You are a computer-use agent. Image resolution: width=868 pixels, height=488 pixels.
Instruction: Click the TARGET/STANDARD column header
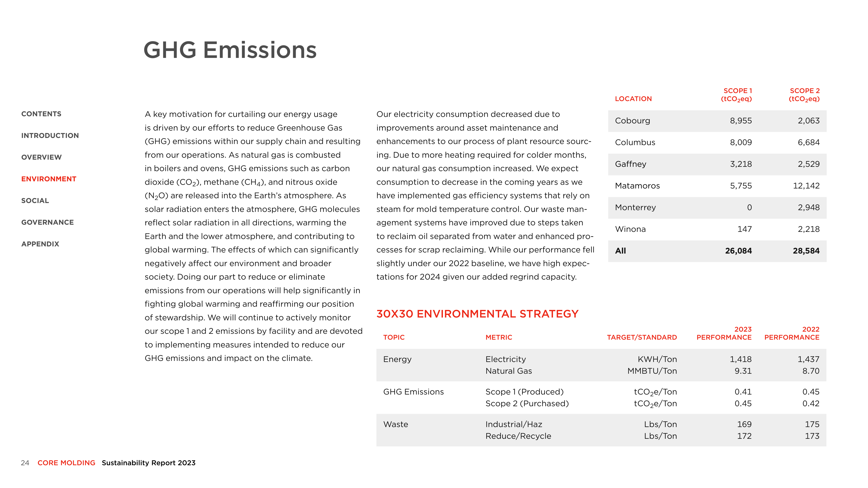coord(642,337)
